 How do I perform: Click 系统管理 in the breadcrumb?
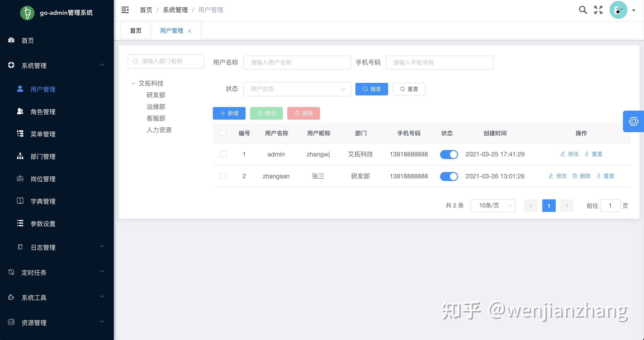pos(175,10)
